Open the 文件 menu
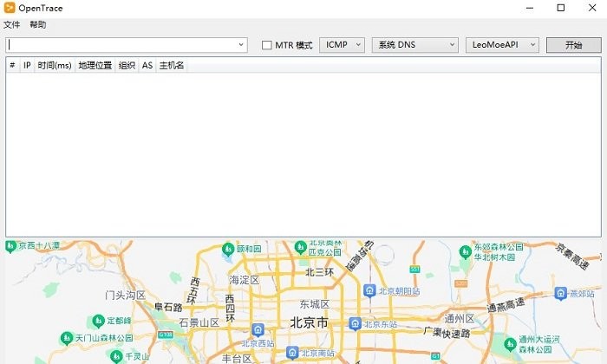 [11, 25]
